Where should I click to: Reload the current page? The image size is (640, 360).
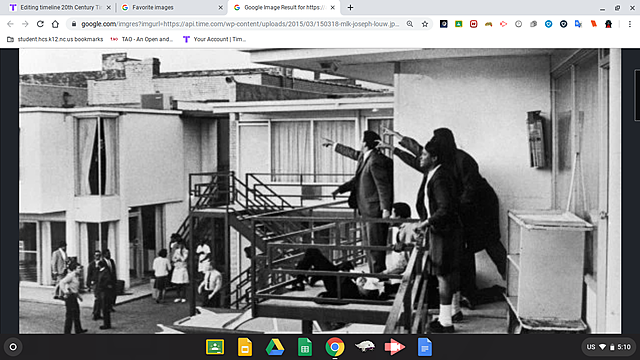(x=40, y=24)
